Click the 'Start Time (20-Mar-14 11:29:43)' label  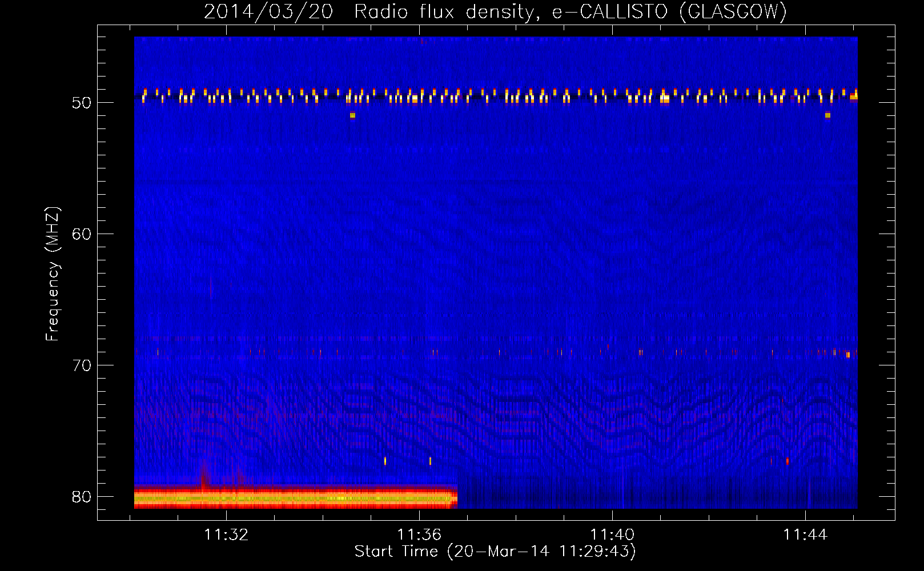(x=495, y=552)
